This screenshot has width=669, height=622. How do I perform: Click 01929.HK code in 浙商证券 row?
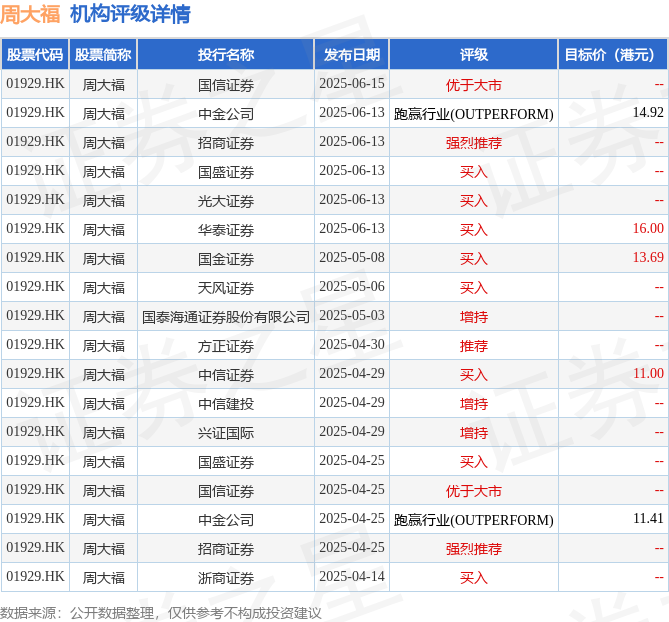35,577
